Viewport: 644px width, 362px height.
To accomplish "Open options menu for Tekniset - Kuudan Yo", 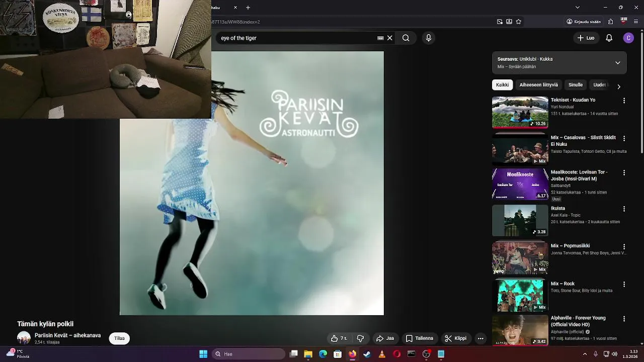I will (x=624, y=101).
